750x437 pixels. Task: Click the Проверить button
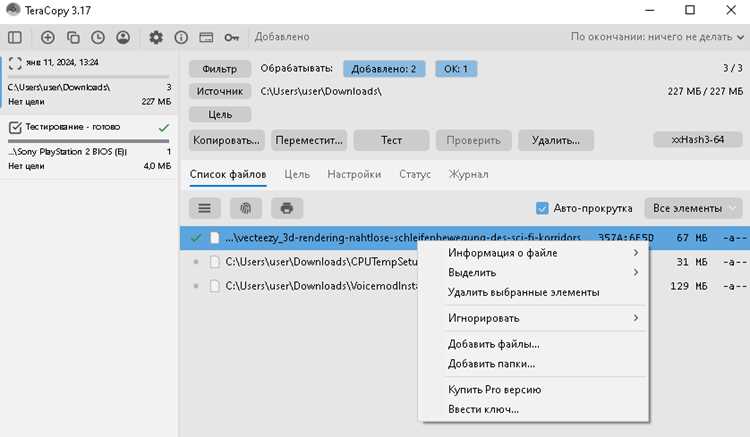(x=474, y=141)
